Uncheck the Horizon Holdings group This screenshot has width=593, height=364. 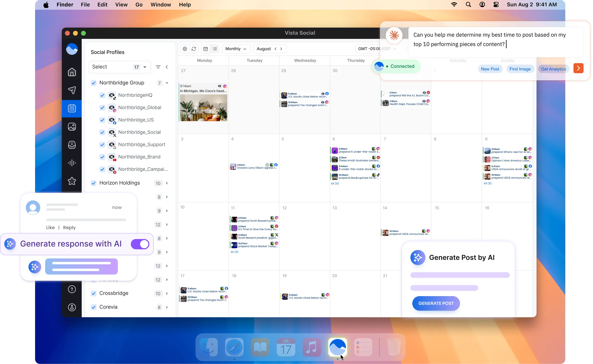pos(93,183)
